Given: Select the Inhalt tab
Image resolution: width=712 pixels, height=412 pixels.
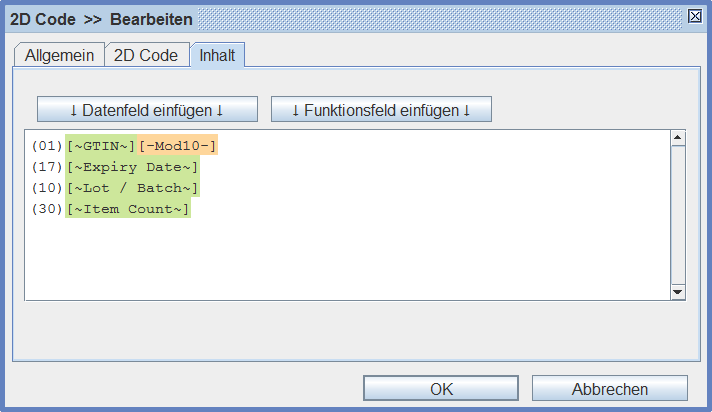Looking at the screenshot, I should click(x=217, y=56).
